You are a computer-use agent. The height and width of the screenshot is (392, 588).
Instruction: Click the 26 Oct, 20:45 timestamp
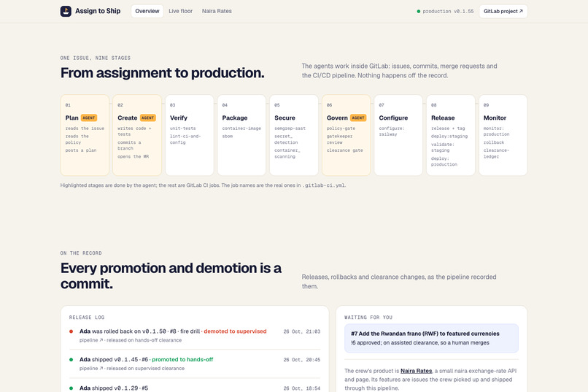(x=302, y=360)
